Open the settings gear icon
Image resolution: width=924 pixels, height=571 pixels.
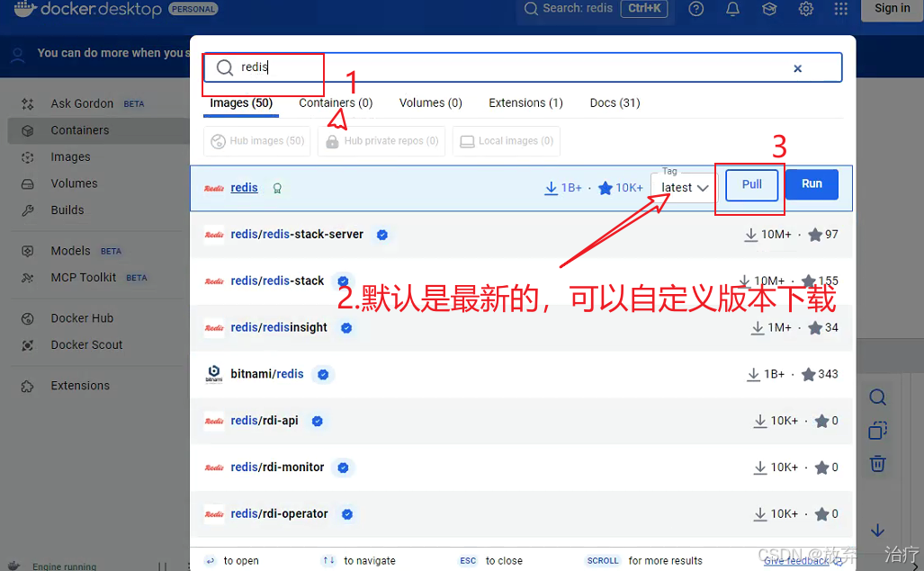[805, 9]
